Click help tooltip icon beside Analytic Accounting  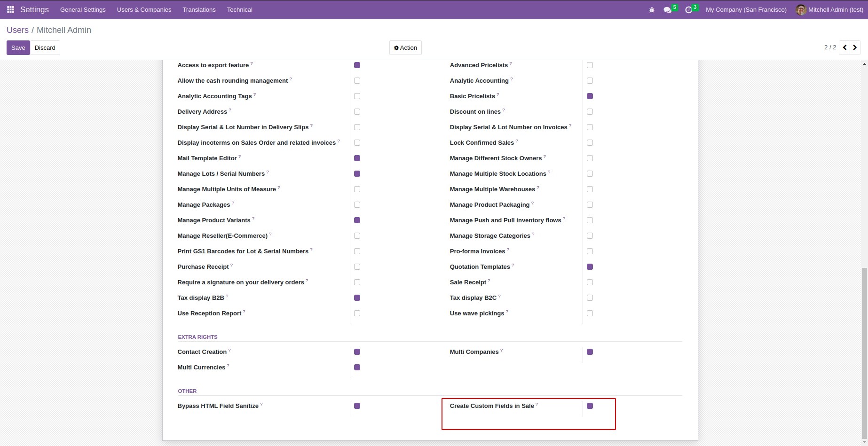(x=512, y=79)
